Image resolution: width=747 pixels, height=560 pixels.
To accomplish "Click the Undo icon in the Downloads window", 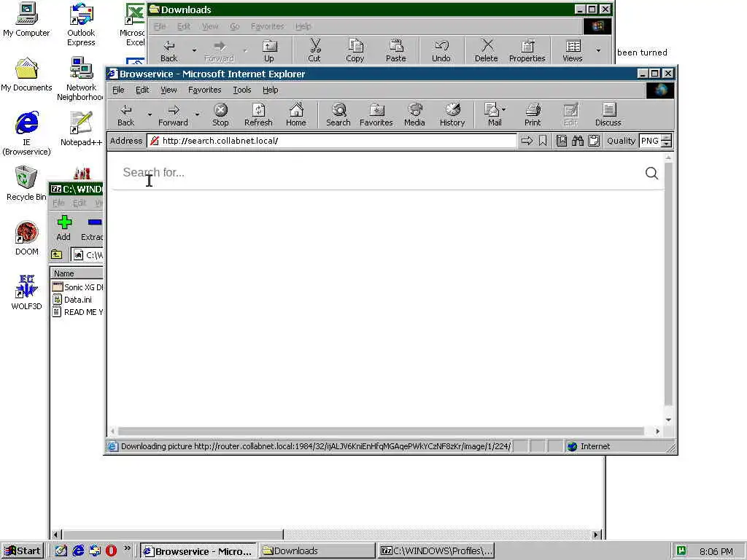I will click(441, 51).
